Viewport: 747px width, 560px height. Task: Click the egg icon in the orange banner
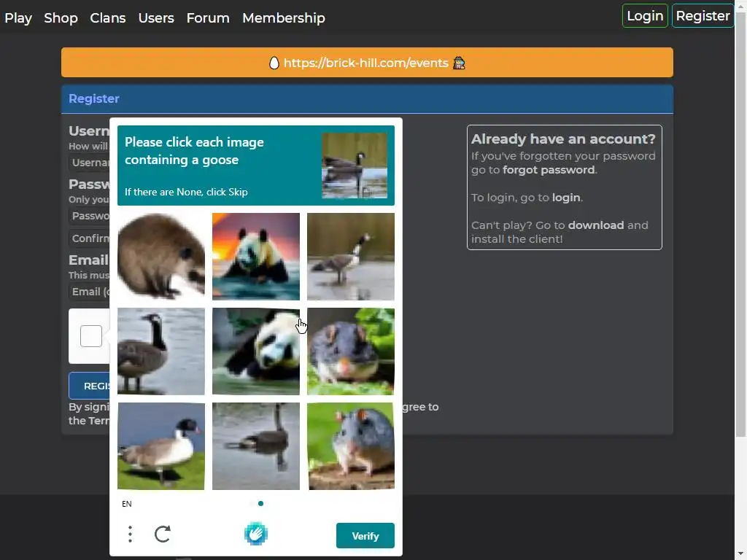[x=274, y=63]
